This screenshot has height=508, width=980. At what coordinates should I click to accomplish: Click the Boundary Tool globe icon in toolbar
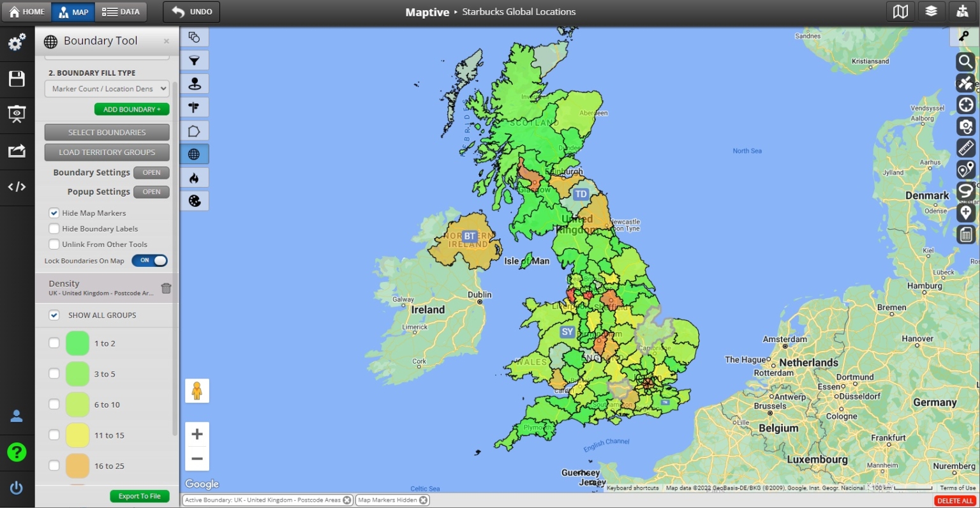pos(194,154)
